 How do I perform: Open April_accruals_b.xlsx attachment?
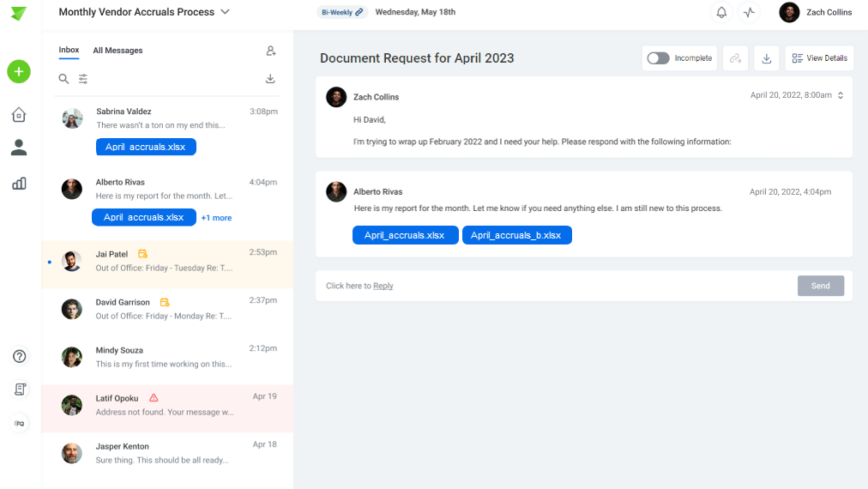[x=516, y=235]
